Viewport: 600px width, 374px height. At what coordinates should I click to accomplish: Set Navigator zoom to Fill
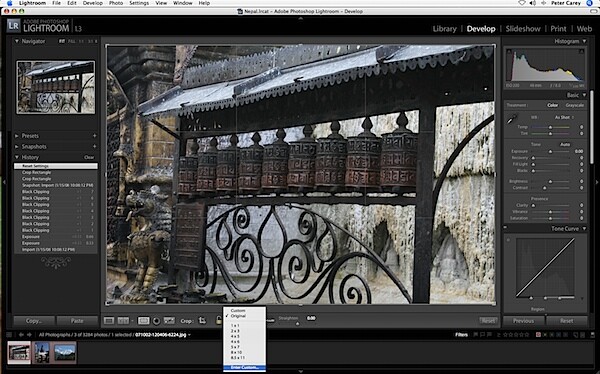point(71,41)
